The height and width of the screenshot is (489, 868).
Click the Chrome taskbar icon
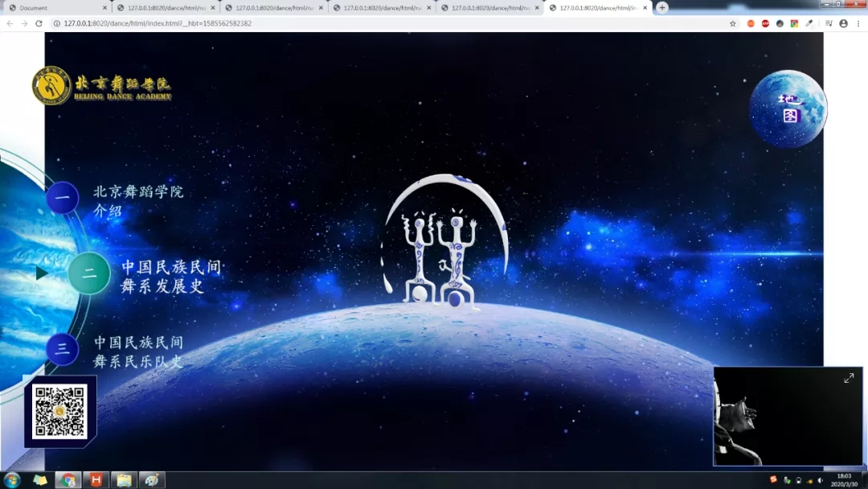pyautogui.click(x=68, y=480)
